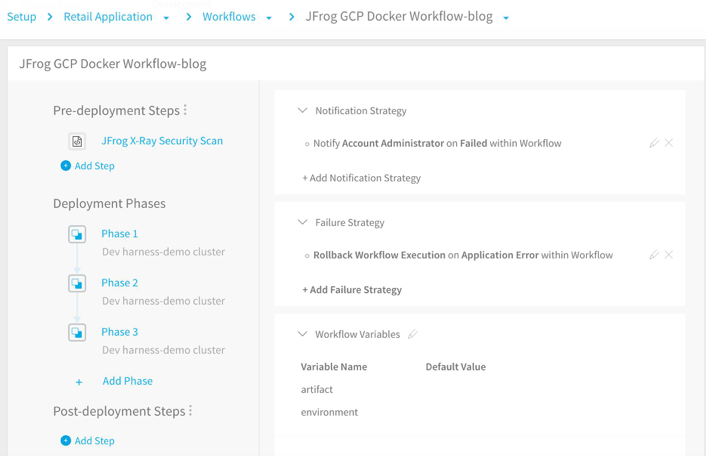Click Add Notification Strategy
Screen dimensions: 706x456
click(361, 178)
